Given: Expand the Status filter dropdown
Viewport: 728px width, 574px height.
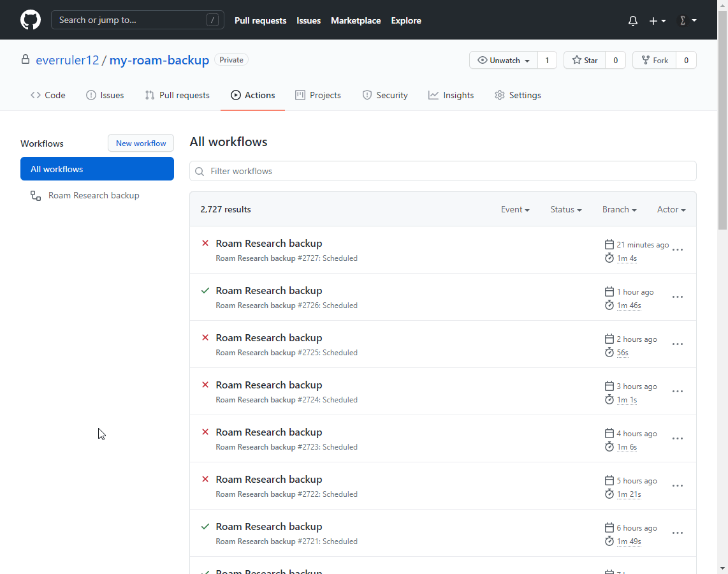Looking at the screenshot, I should [566, 209].
